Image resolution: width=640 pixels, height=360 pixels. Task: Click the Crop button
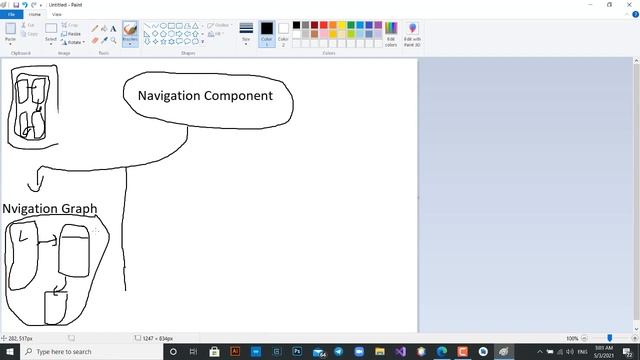(x=70, y=25)
